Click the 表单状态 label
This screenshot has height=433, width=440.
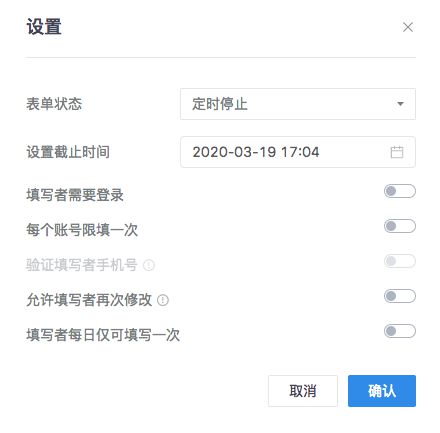point(54,104)
